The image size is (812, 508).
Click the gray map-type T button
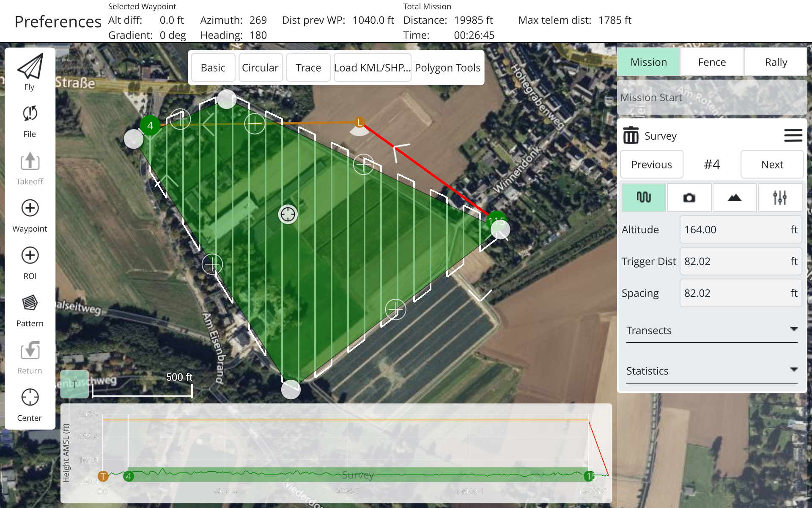pos(74,384)
